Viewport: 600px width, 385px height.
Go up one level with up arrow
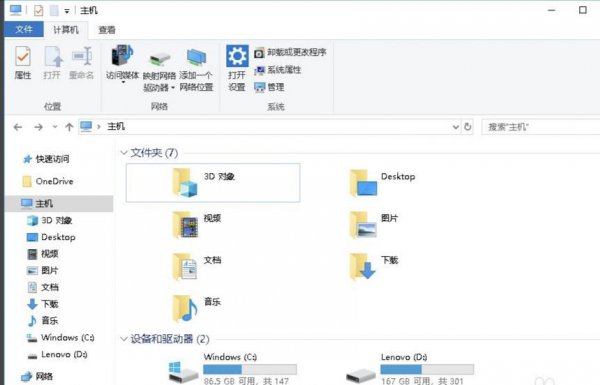pos(69,127)
